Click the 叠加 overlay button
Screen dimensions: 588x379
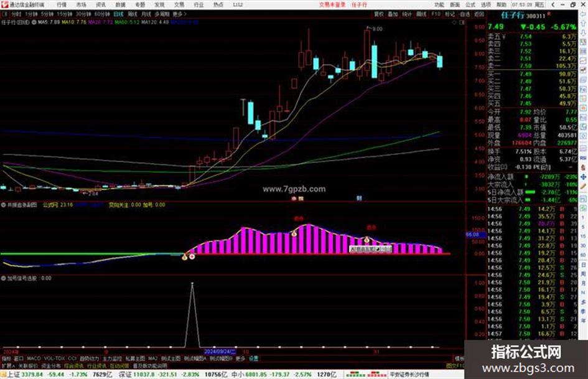[393, 14]
